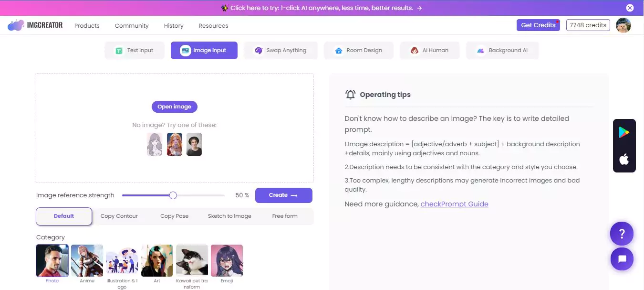Close the top promotional banner
The height and width of the screenshot is (290, 644).
pos(630,8)
